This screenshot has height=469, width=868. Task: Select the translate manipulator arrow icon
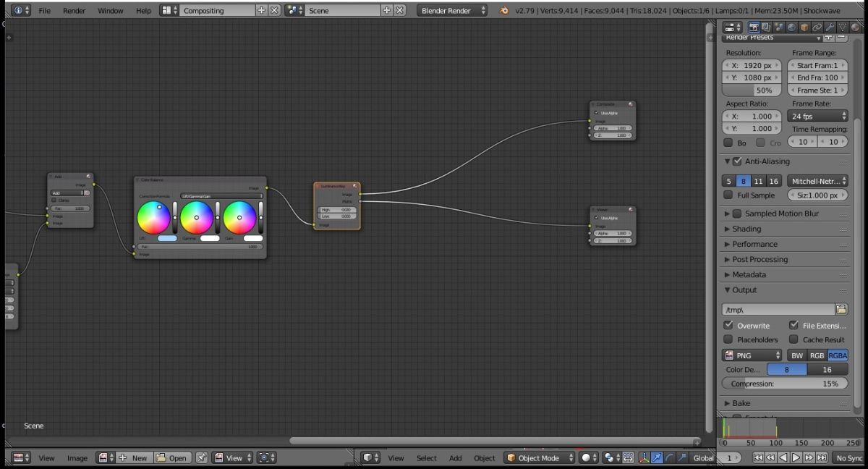pyautogui.click(x=657, y=457)
